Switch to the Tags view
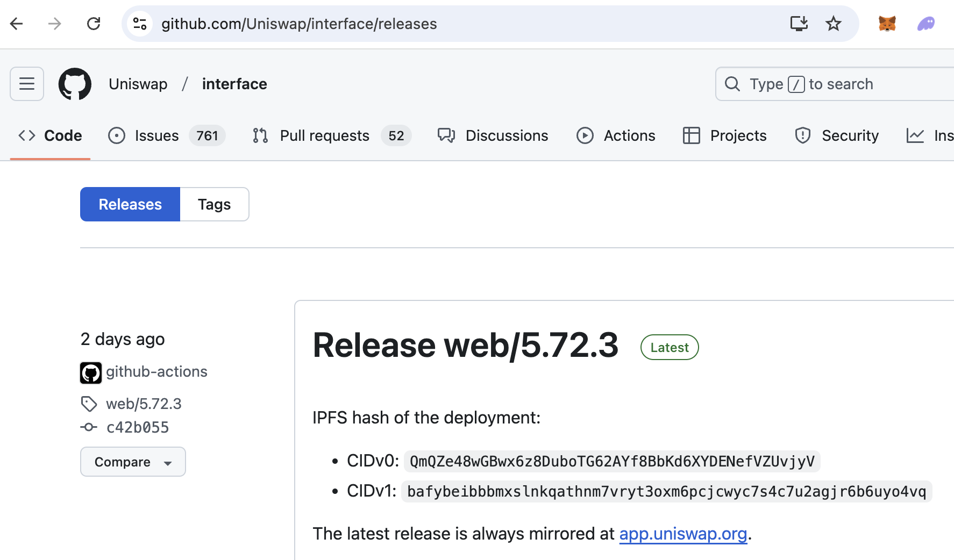 (214, 204)
